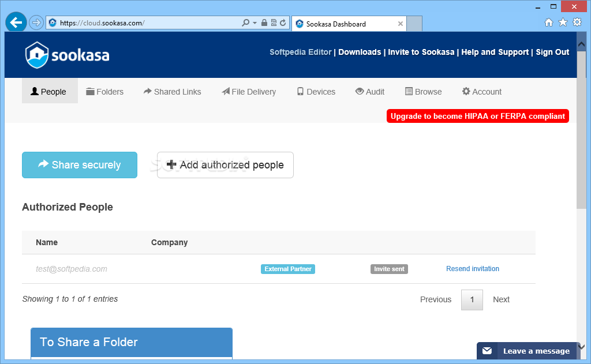
Task: Click Showing 1 to 1 of 1 entries text
Action: pos(70,299)
